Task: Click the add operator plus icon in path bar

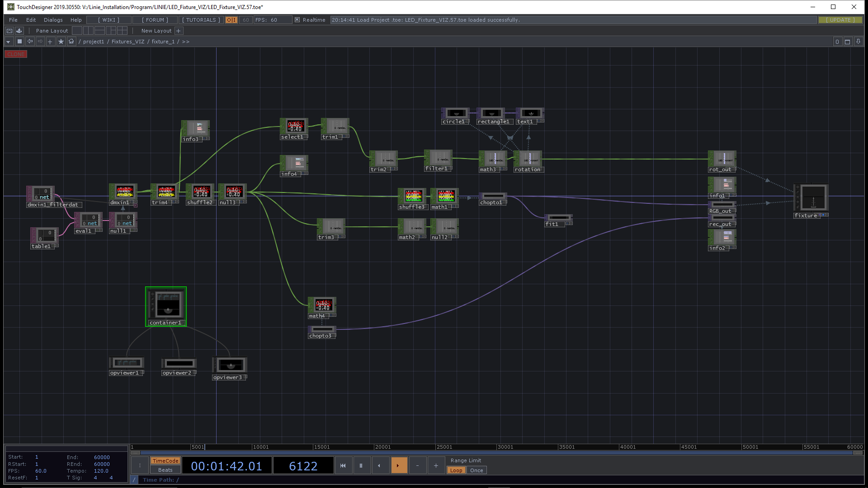Action: pyautogui.click(x=50, y=42)
